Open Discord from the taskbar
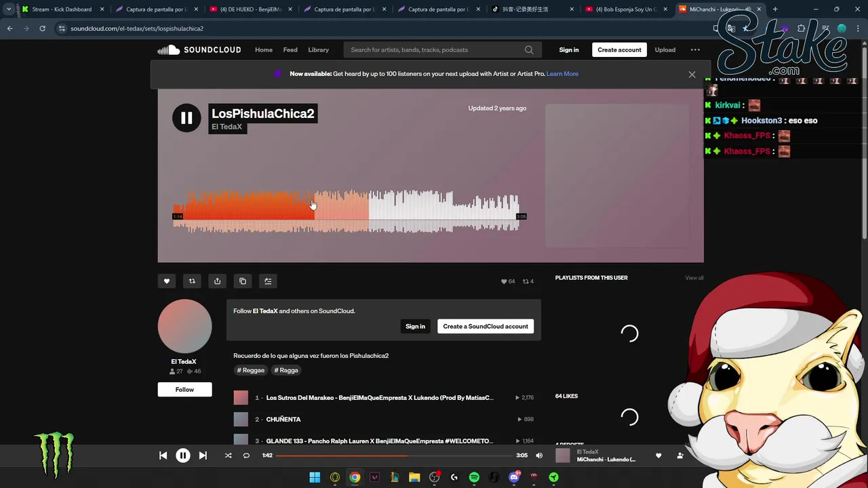This screenshot has height=488, width=868. (x=514, y=477)
